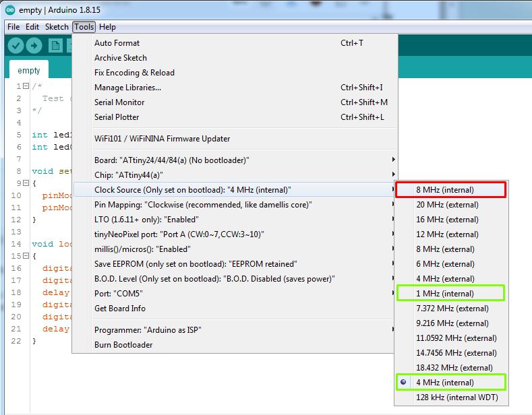Select 8 MHz (external) clock option
This screenshot has height=415, width=532.
tap(451, 249)
